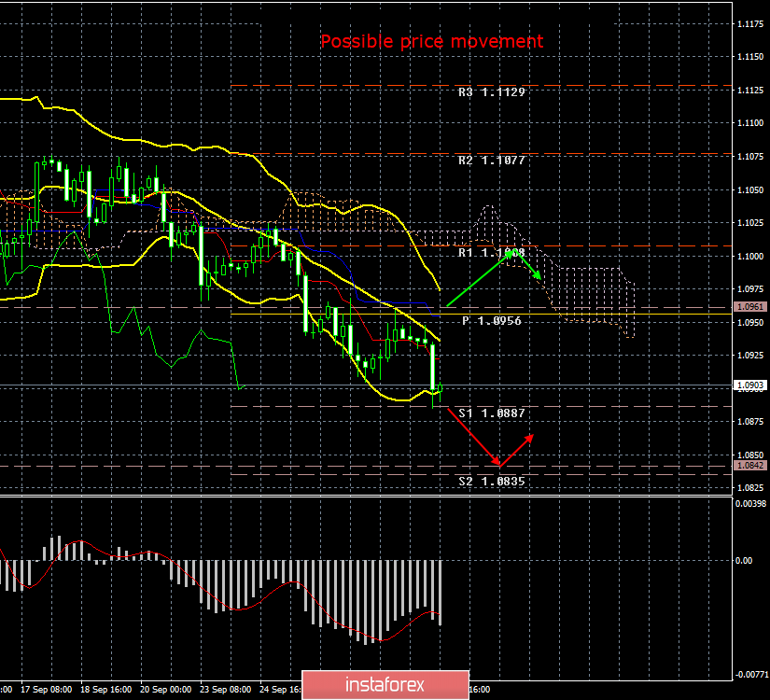Click the 1.0961 price level tag

[x=749, y=307]
